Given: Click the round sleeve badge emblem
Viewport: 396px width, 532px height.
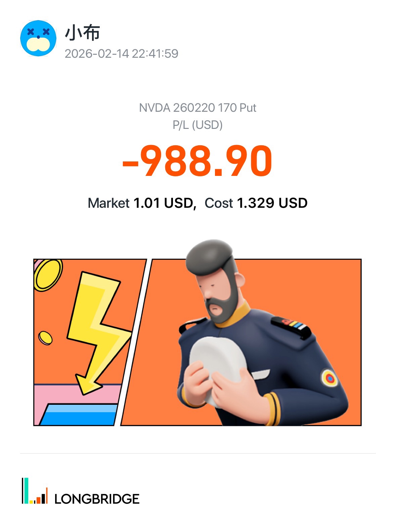Looking at the screenshot, I should coord(329,378).
